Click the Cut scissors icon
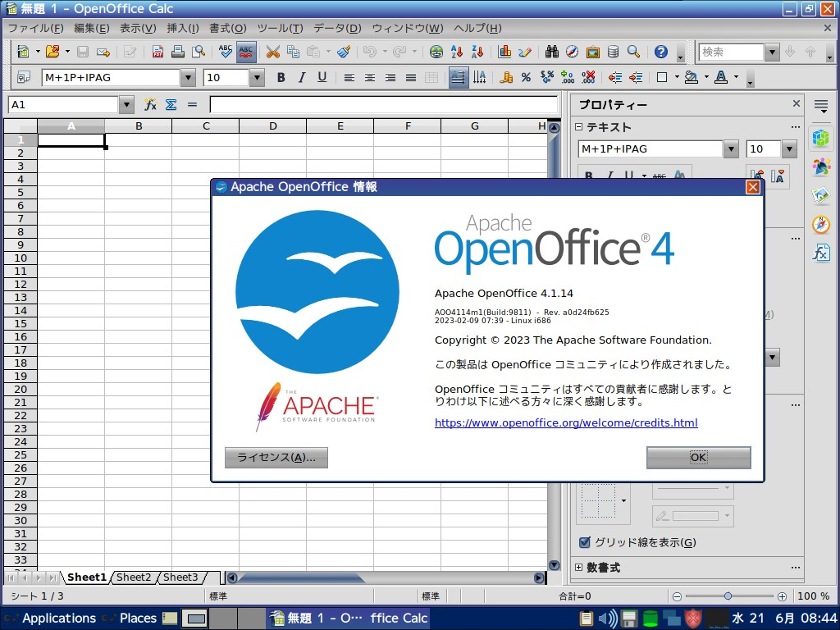840x630 pixels. [272, 52]
